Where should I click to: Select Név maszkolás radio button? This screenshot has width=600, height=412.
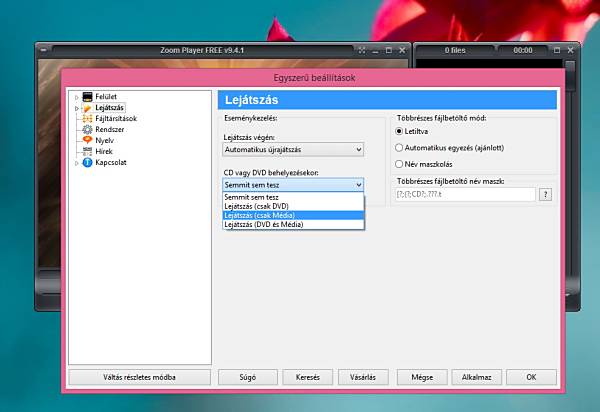tap(399, 164)
